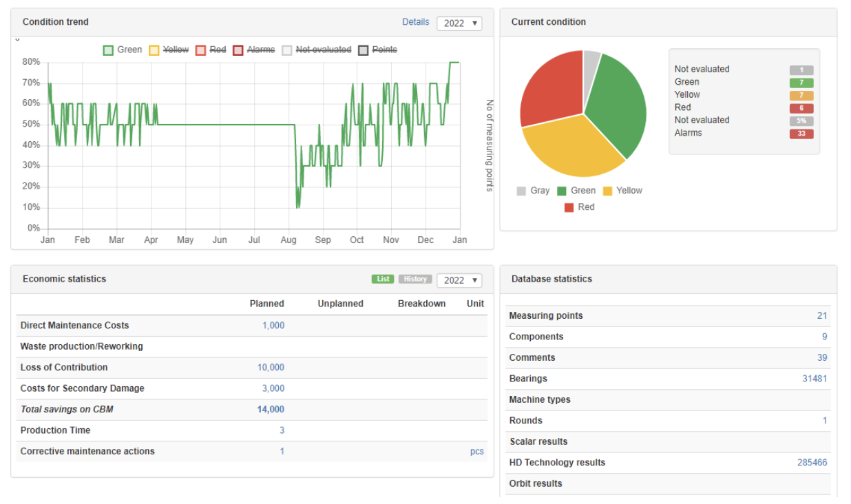Image resolution: width=851 pixels, height=504 pixels.
Task: Switch Economic statistics to List view
Action: click(x=383, y=279)
